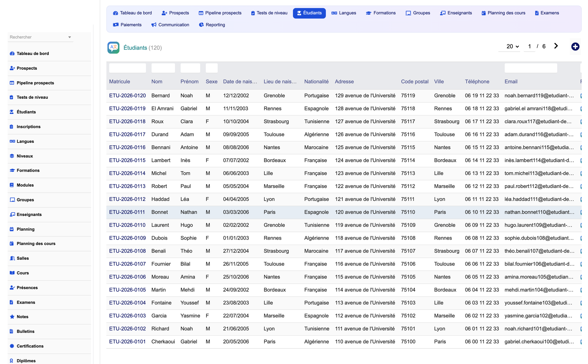Click the Étudiants sidebar icon
This screenshot has height=364, width=588.
pos(12,112)
